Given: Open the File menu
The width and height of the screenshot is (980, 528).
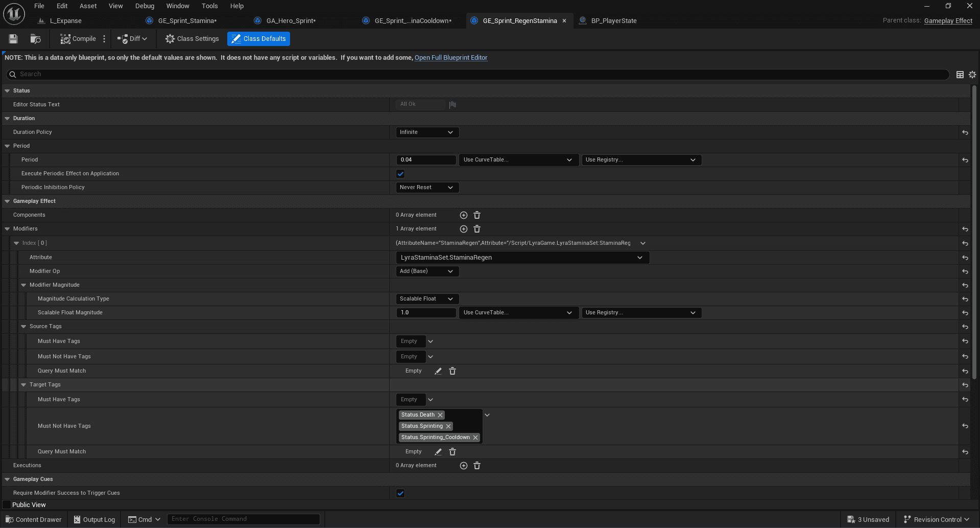Looking at the screenshot, I should click(39, 6).
